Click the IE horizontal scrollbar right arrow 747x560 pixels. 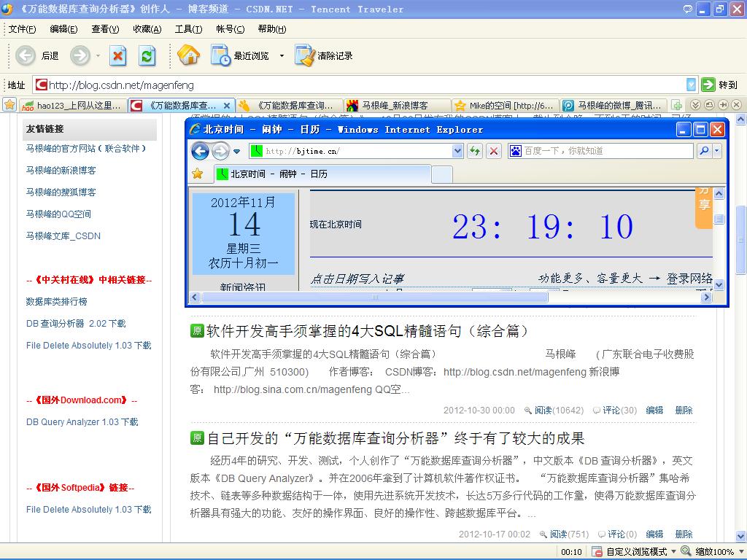pyautogui.click(x=706, y=297)
